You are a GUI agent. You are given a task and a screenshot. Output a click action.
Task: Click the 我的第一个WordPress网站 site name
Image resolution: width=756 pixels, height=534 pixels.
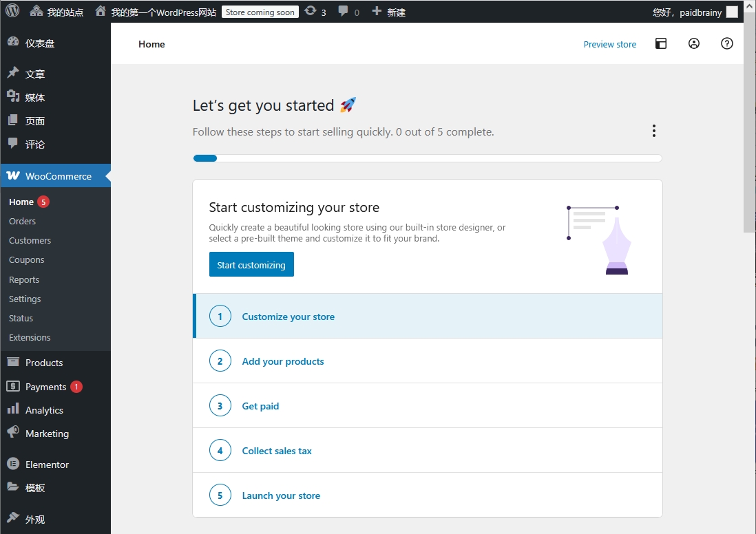coord(163,12)
